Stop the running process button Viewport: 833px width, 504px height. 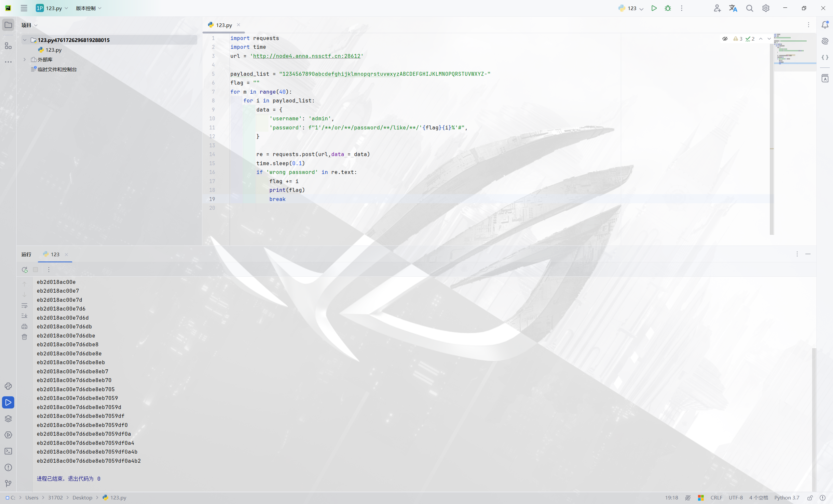coord(35,270)
